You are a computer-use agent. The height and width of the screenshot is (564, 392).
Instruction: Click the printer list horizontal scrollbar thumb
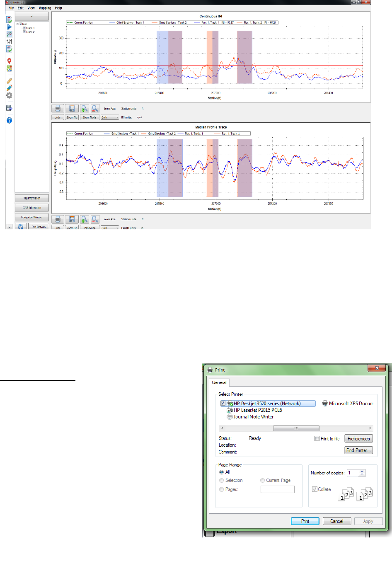[x=296, y=428]
